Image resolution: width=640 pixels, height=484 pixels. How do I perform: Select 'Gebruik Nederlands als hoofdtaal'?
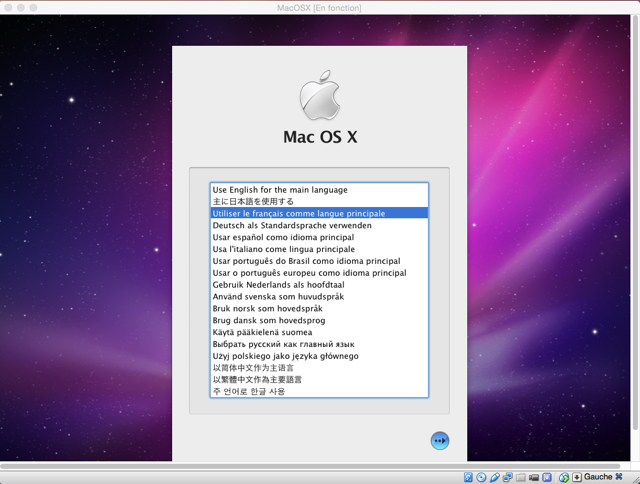point(319,284)
